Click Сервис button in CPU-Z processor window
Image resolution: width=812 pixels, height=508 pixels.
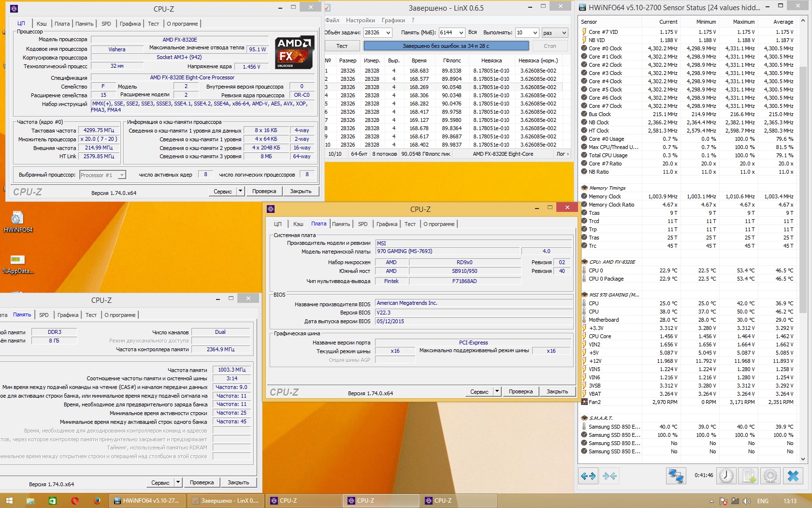tap(223, 191)
